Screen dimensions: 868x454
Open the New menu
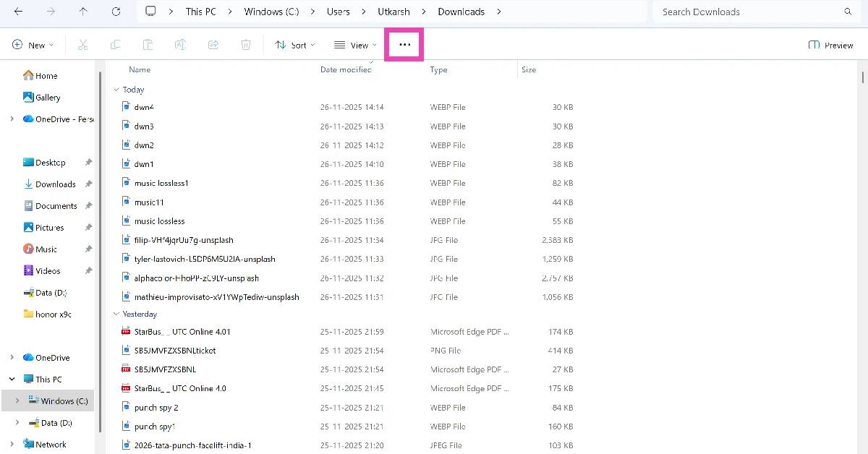point(32,44)
